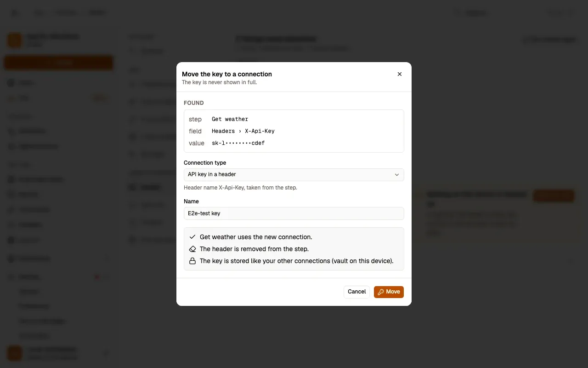The image size is (588, 368).
Task: Click the FOUND section heading
Action: pos(194,103)
